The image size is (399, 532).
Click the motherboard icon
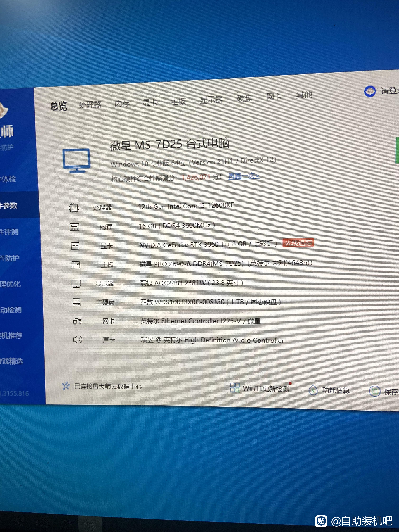coord(76,265)
